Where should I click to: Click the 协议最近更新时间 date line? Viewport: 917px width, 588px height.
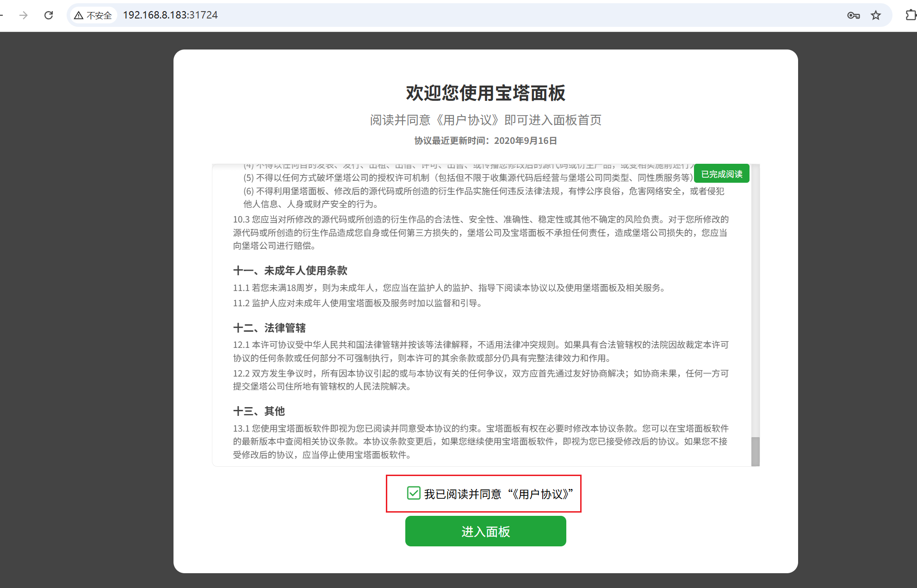485,141
